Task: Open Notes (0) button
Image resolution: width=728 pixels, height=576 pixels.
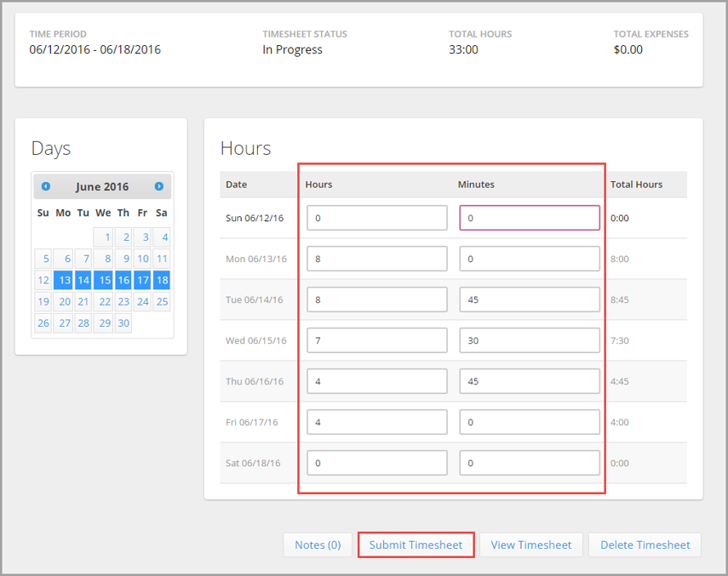Action: point(318,545)
